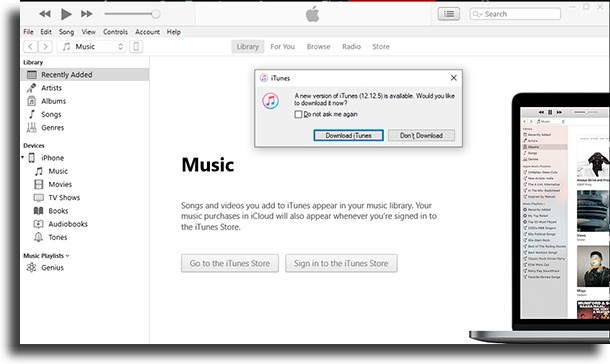Click the Songs note icon
The height and width of the screenshot is (364, 610).
point(32,114)
